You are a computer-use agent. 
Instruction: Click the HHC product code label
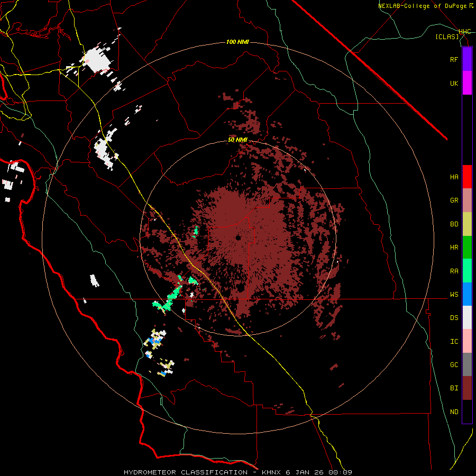[x=465, y=32]
